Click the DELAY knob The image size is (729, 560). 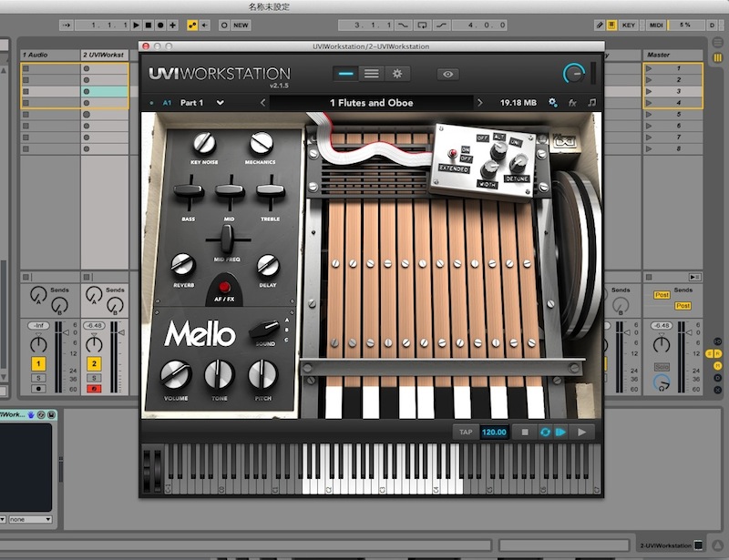tap(268, 265)
